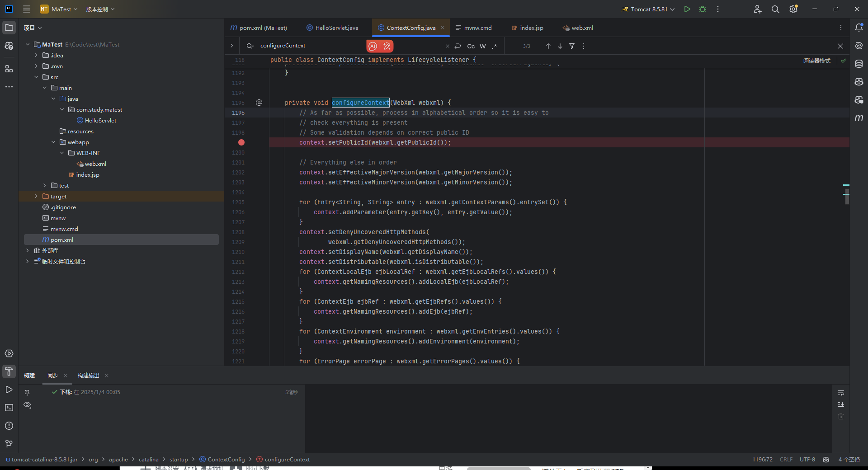This screenshot has height=470, width=868.
Task: Expand the .mvn folder
Action: 36,66
